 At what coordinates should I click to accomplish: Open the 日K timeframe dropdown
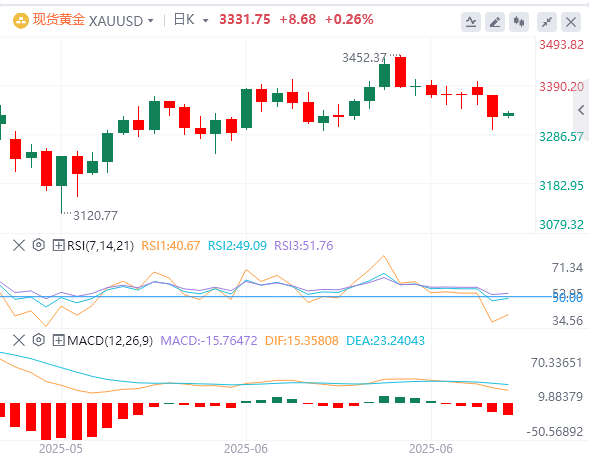tap(191, 20)
